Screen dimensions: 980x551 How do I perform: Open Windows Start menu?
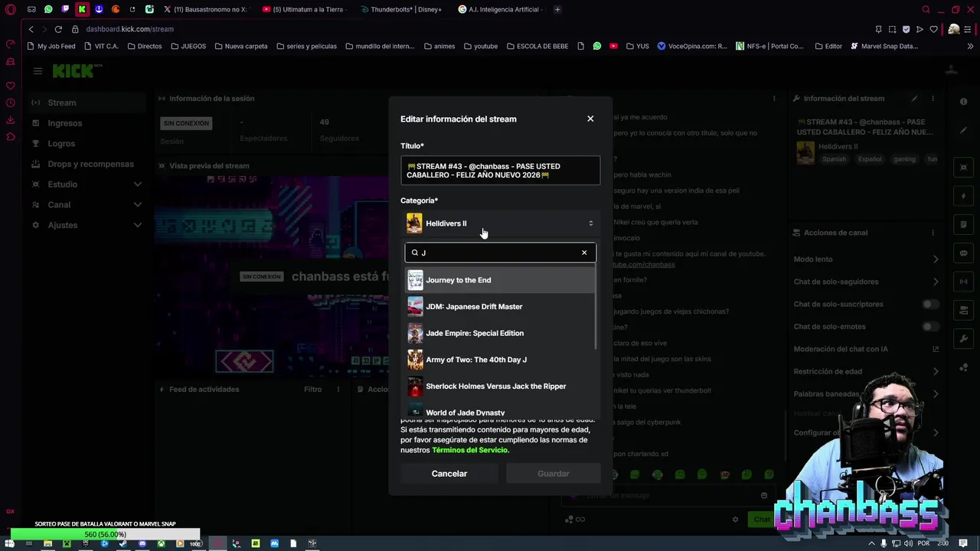(x=10, y=543)
